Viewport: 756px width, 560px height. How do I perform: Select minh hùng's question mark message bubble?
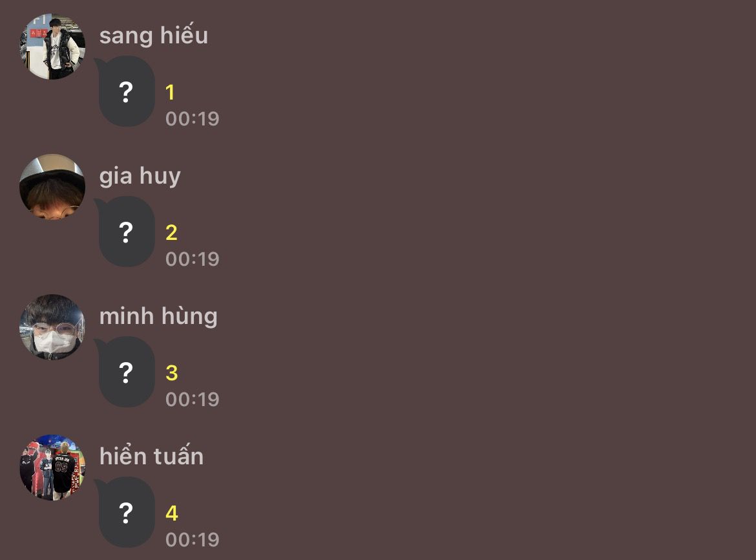coord(127,372)
